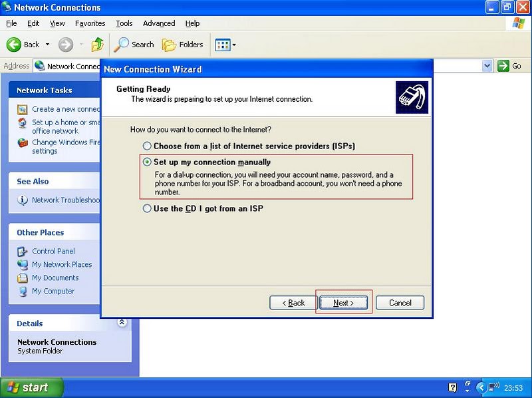Click Next in the wizard
The height and width of the screenshot is (398, 532).
(x=343, y=303)
